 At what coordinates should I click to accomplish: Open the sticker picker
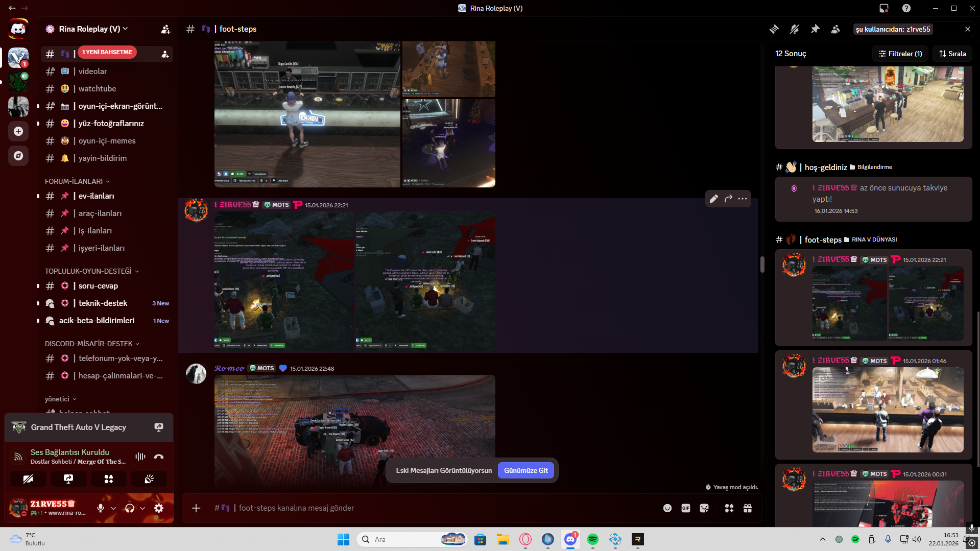[704, 508]
